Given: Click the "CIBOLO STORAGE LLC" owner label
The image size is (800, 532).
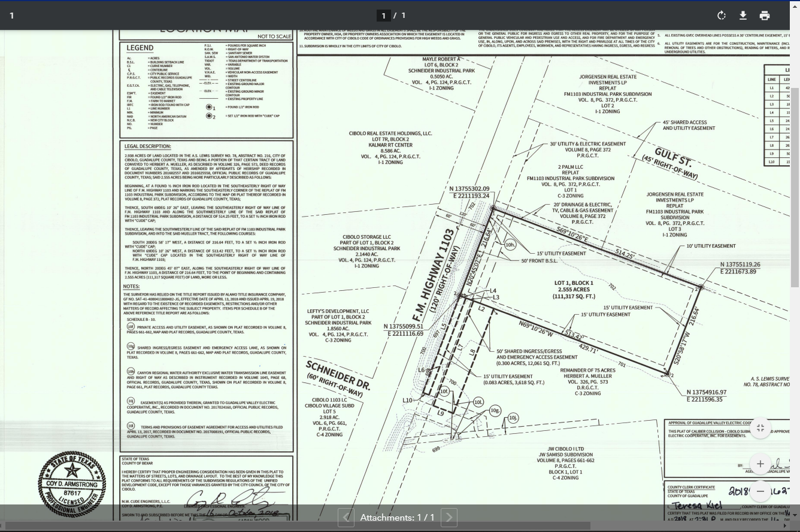Looking at the screenshot, I should (x=366, y=238).
